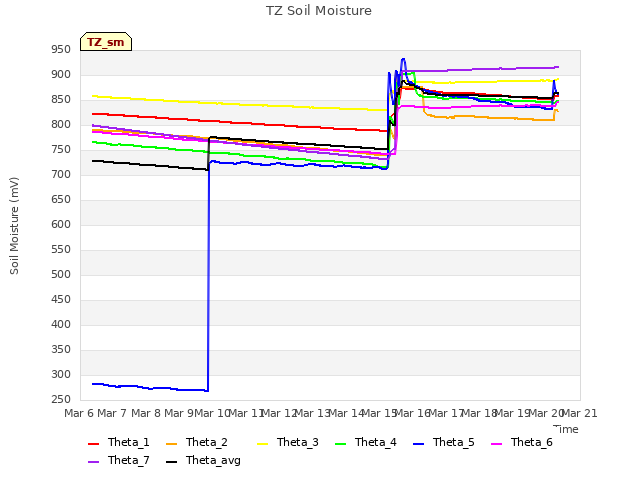The width and height of the screenshot is (640, 480).
Task: Click the Soil Moisture (mV) axis label
Action: tap(14, 226)
